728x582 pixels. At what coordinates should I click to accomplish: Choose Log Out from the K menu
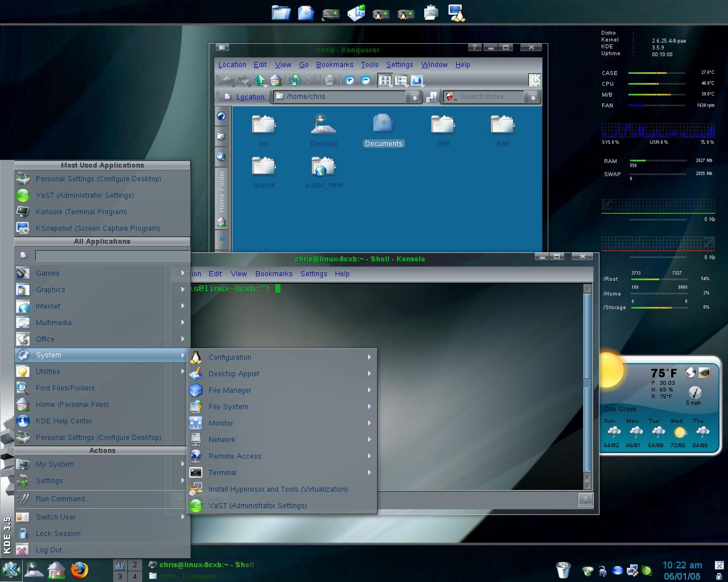[x=102, y=550]
